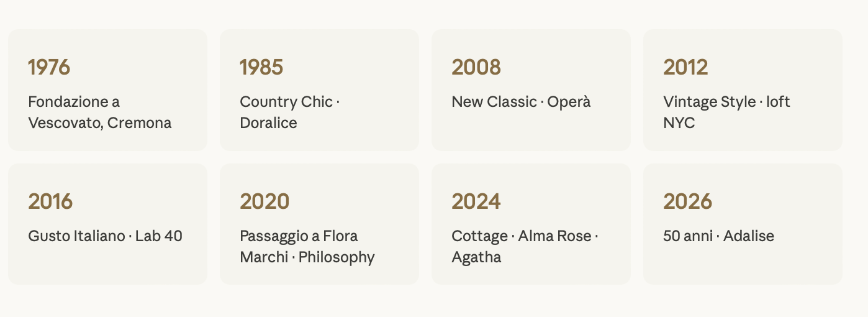This screenshot has height=317, width=868.
Task: Select the "Vintage Style · loft" text
Action: click(726, 102)
